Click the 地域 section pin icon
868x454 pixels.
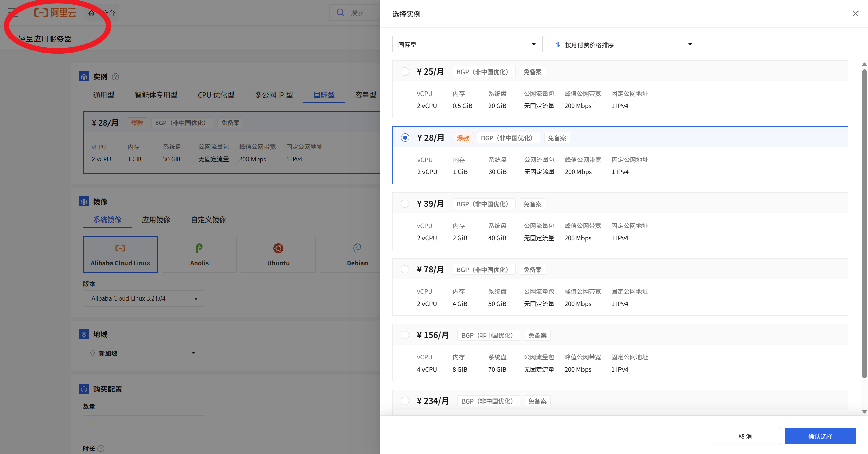[84, 334]
